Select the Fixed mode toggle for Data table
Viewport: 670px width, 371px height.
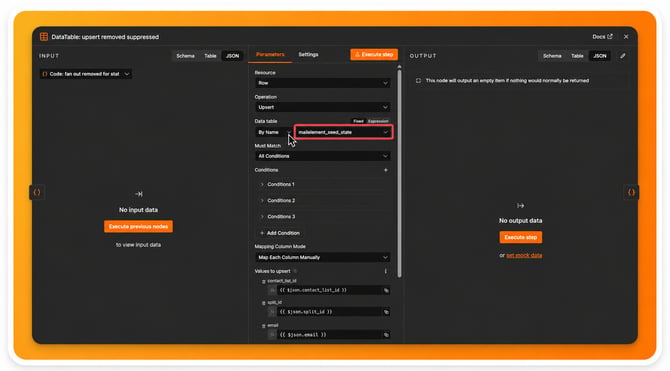[x=358, y=121]
